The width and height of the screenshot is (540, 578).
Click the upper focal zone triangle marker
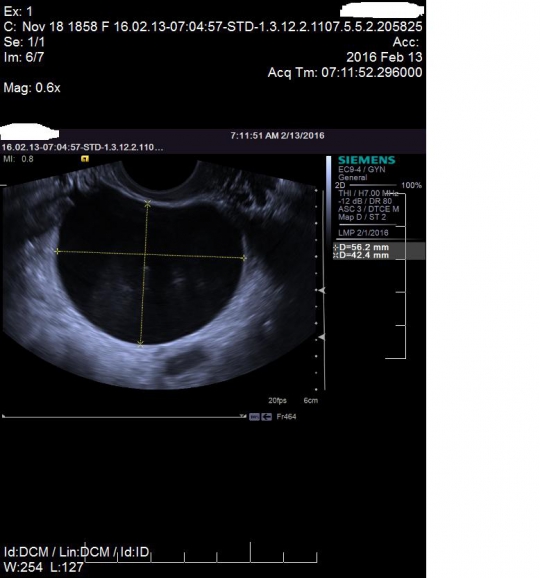tap(322, 290)
